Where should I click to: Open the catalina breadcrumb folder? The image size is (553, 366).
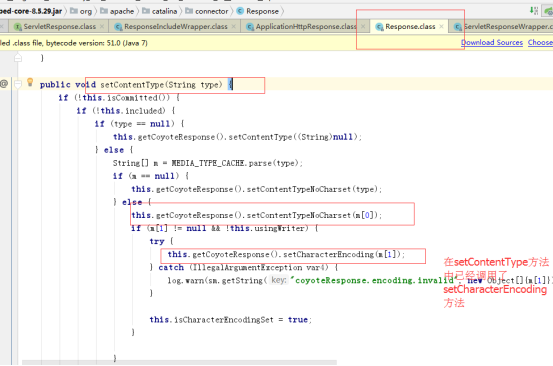[x=159, y=11]
